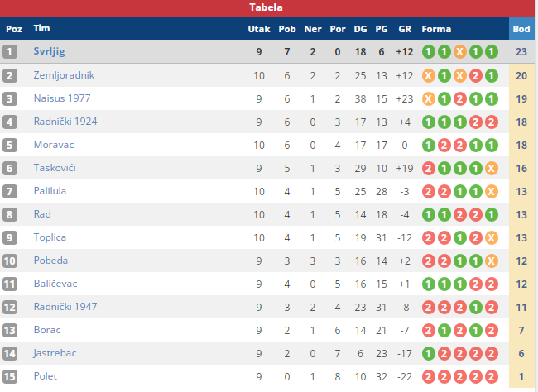Click Svrljig's first green form icon
Viewport: 538px width, 392px height.
[428, 52]
